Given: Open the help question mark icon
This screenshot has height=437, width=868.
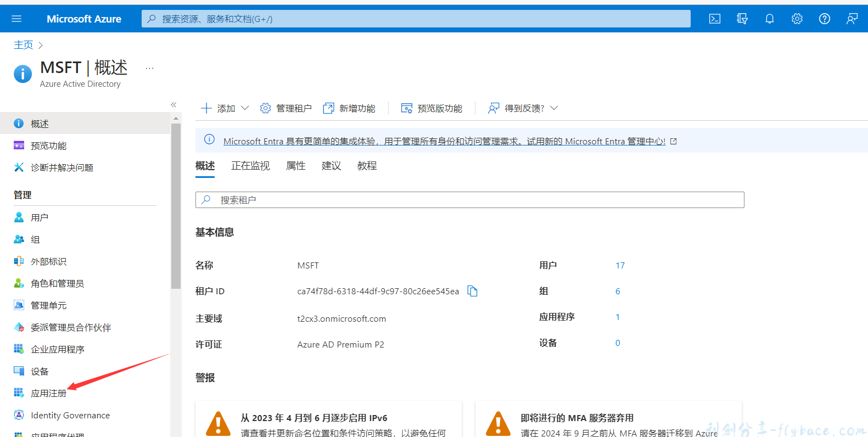Looking at the screenshot, I should click(824, 19).
